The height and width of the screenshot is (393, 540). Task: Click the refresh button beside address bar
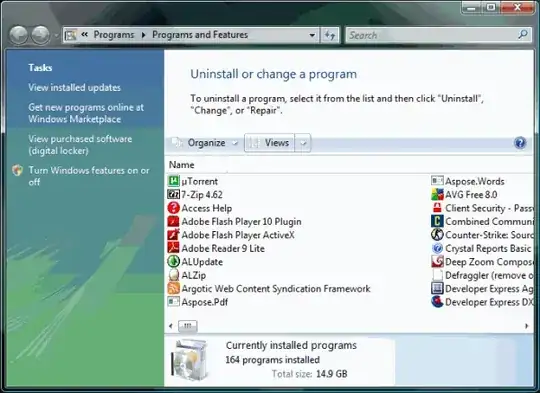point(330,35)
